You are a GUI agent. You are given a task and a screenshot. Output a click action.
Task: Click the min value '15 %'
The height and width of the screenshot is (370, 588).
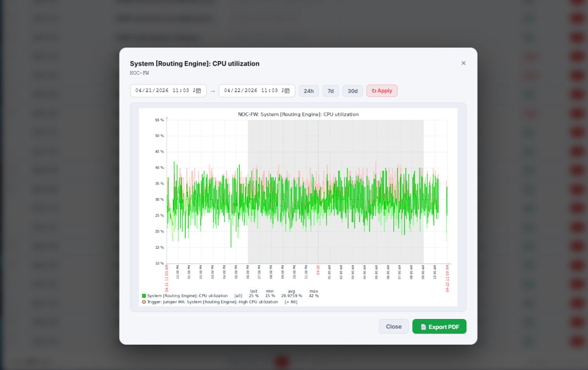(270, 296)
